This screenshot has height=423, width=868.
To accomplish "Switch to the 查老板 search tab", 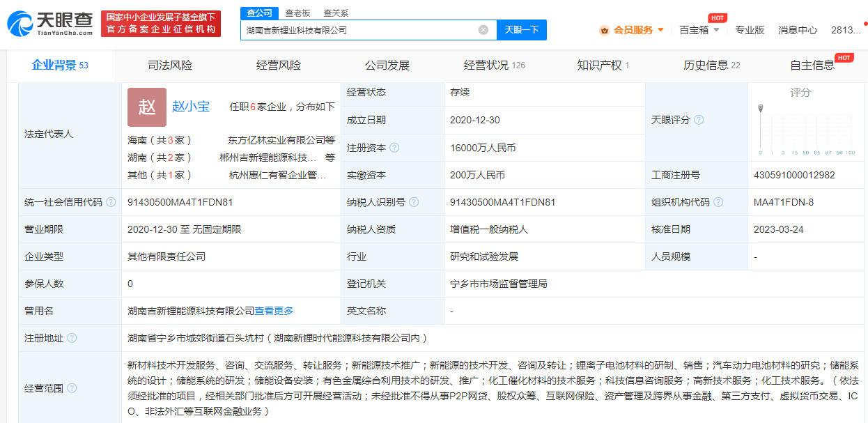I will pos(297,13).
